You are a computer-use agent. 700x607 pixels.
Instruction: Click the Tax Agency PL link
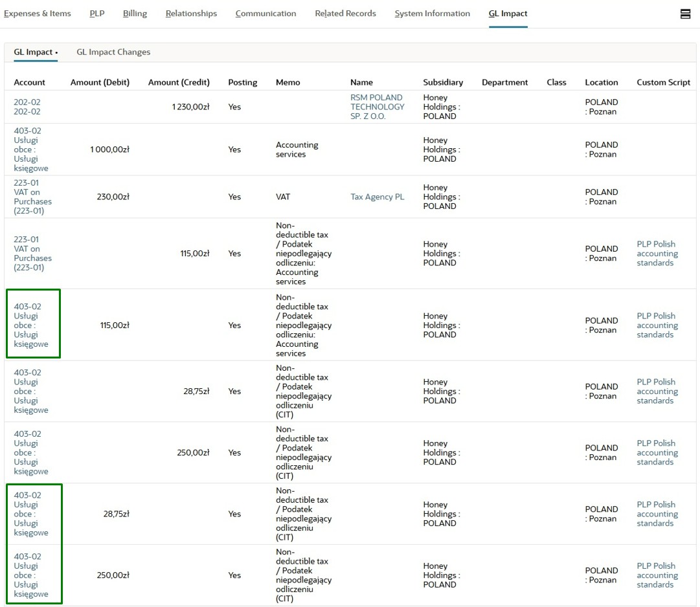tap(377, 197)
